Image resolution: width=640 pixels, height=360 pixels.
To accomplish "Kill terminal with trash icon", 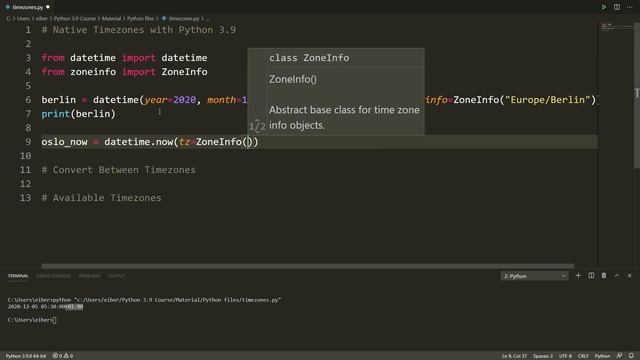I will click(x=604, y=276).
